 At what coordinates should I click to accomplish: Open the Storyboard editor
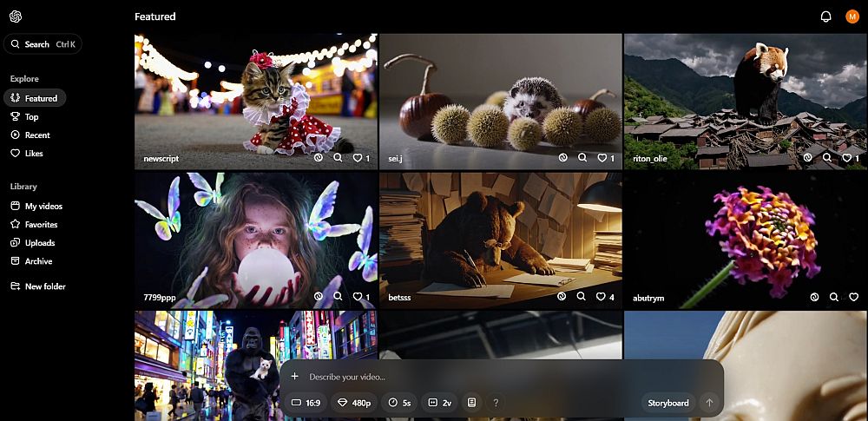tap(668, 403)
